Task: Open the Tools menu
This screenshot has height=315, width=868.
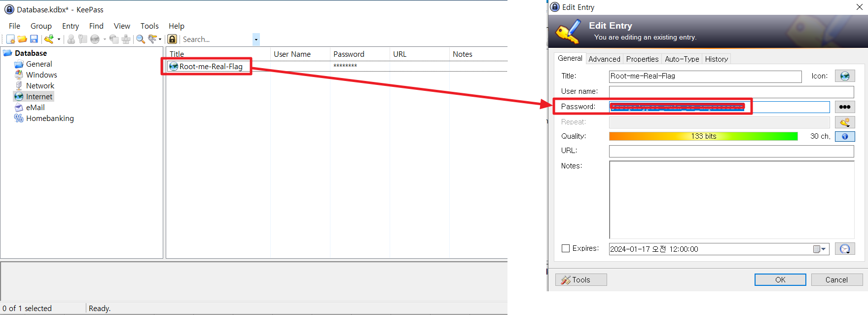Action: 149,26
